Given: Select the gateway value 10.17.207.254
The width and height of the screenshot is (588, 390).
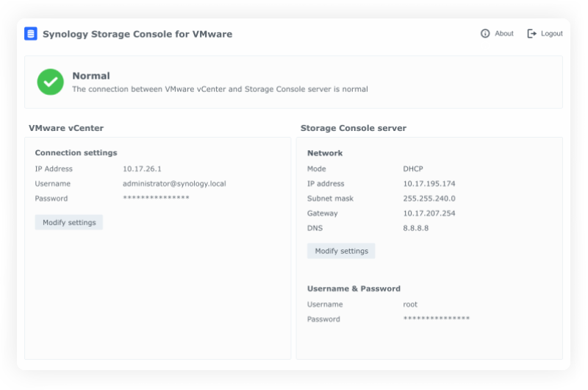Looking at the screenshot, I should pyautogui.click(x=429, y=213).
